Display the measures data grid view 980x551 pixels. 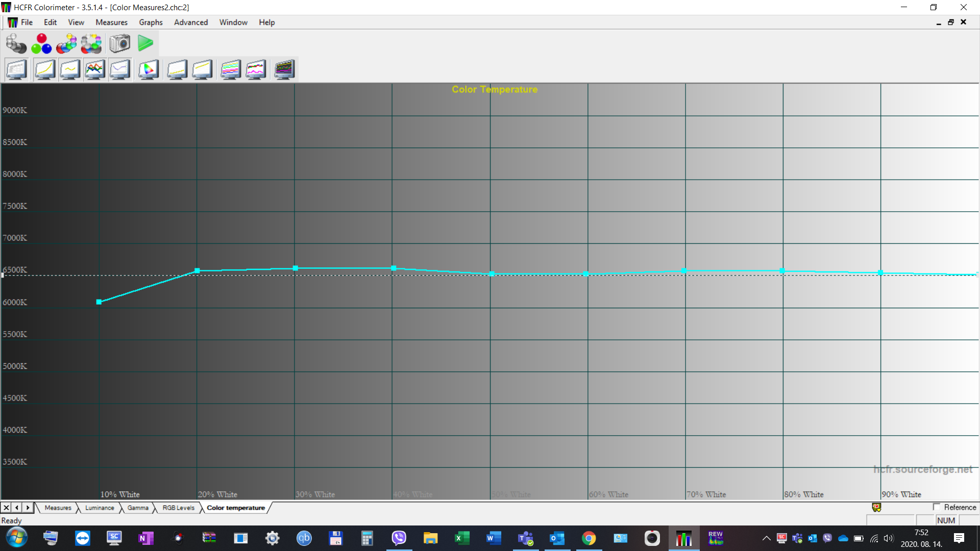coord(17,69)
